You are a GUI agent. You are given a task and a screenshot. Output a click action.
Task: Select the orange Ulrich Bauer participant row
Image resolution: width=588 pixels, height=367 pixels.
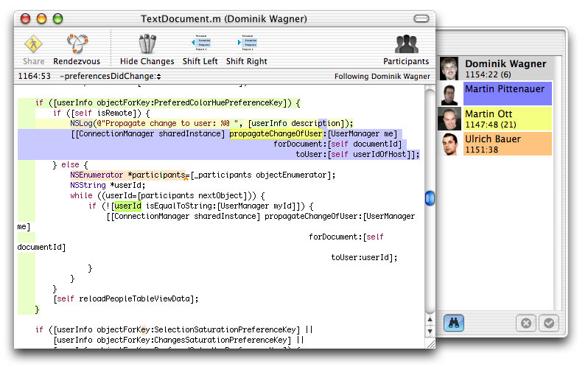pos(508,144)
